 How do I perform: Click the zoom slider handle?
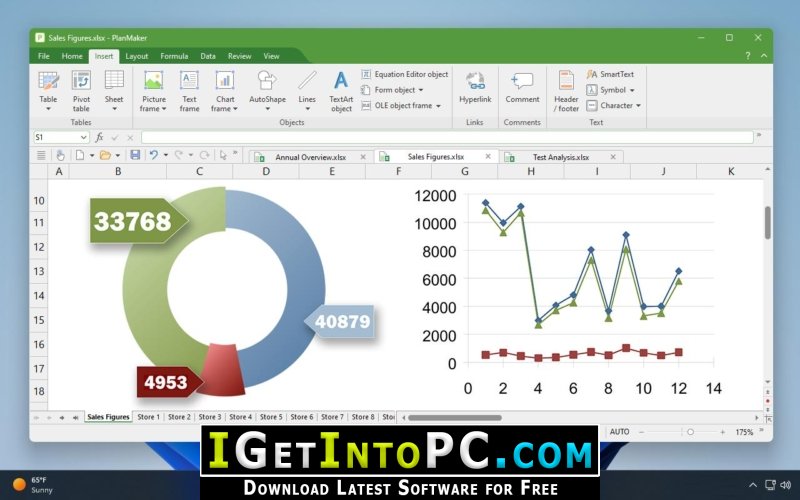pos(690,432)
